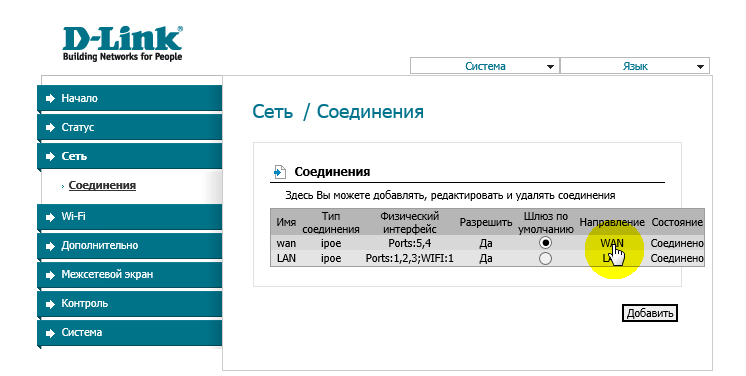
Task: Open the Дополнительно menu section
Action: 129,246
